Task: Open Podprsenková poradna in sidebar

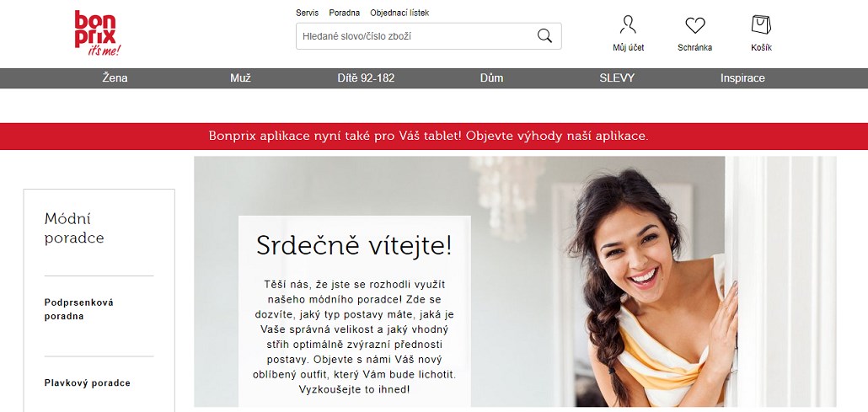Action: pos(79,309)
